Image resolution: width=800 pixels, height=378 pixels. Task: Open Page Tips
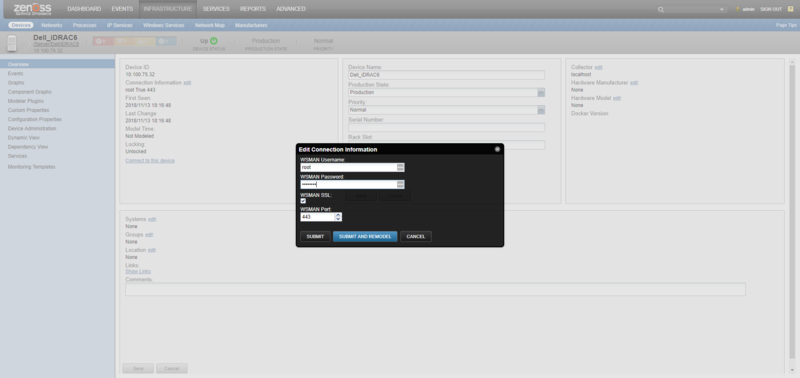pyautogui.click(x=786, y=25)
